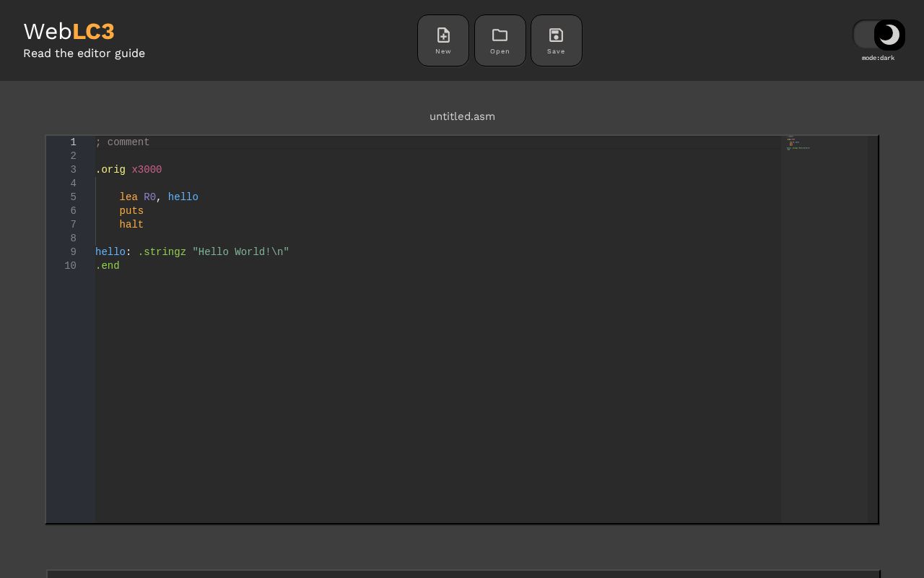Click the '.orig' directive
Viewport: 924px width, 578px height.
coord(110,170)
